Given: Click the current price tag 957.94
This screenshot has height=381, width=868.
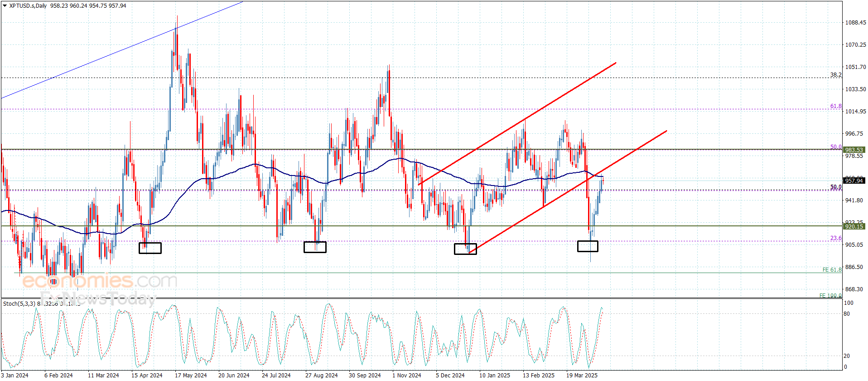Looking at the screenshot, I should [x=854, y=181].
